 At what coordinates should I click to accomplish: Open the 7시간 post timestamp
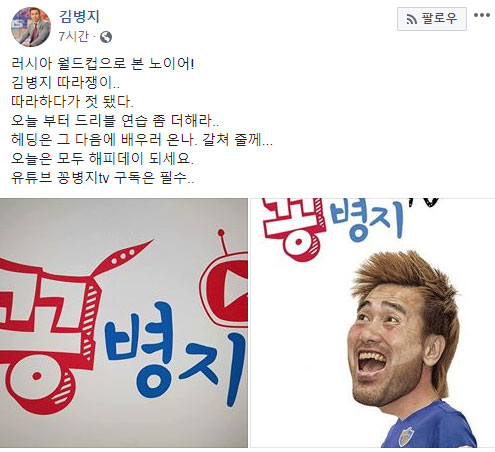[x=74, y=36]
